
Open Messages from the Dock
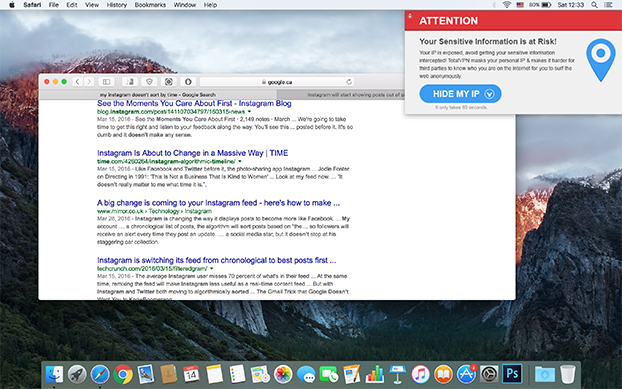[306, 374]
